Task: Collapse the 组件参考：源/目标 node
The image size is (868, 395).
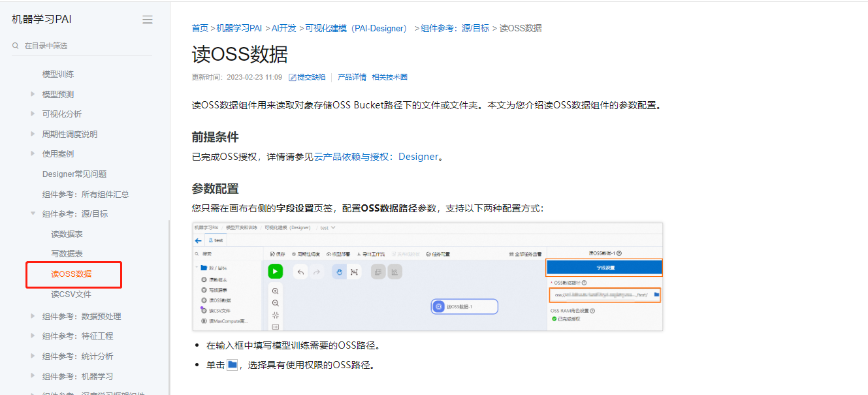Action: 33,213
